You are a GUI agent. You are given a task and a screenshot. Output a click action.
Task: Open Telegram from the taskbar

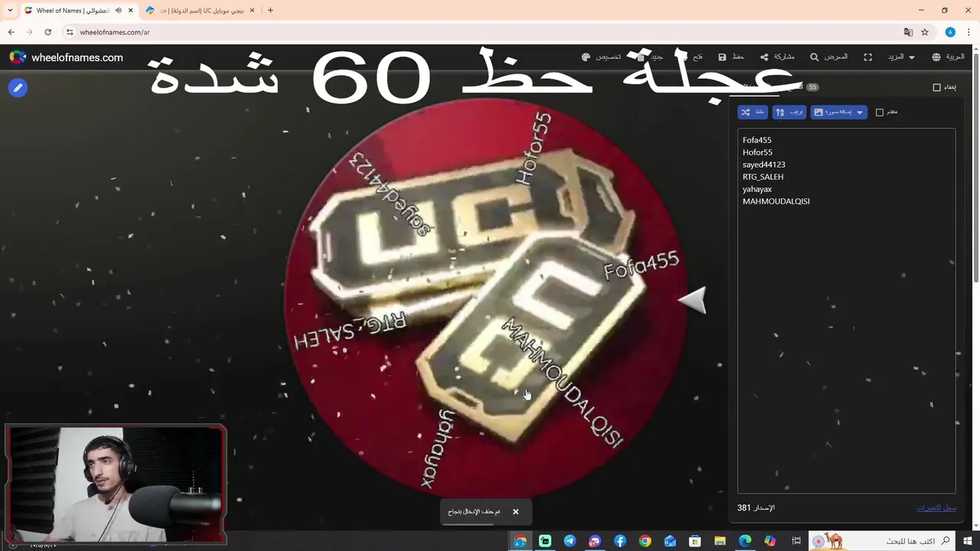coord(570,541)
